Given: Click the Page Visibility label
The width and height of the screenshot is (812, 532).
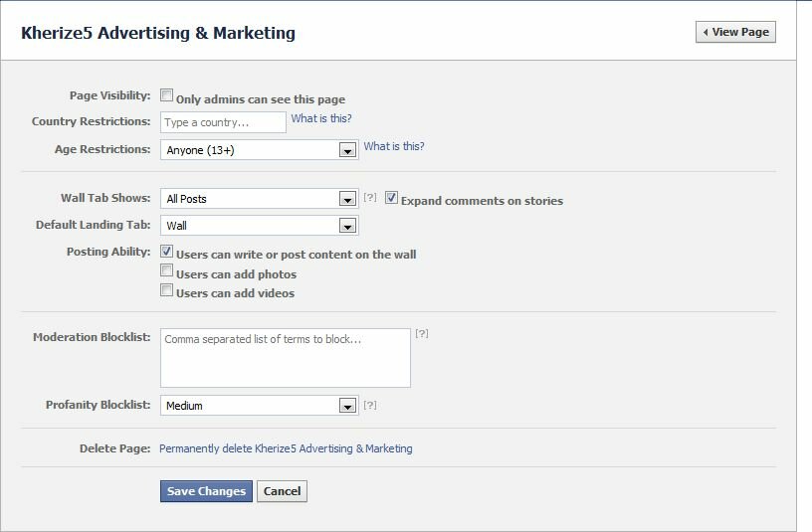Looking at the screenshot, I should (109, 95).
